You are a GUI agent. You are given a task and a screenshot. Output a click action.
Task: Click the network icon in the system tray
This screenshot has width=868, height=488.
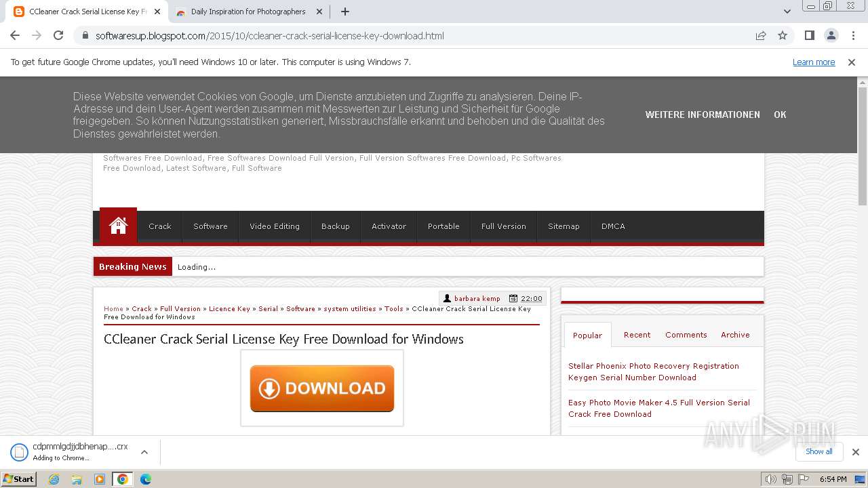click(x=787, y=479)
